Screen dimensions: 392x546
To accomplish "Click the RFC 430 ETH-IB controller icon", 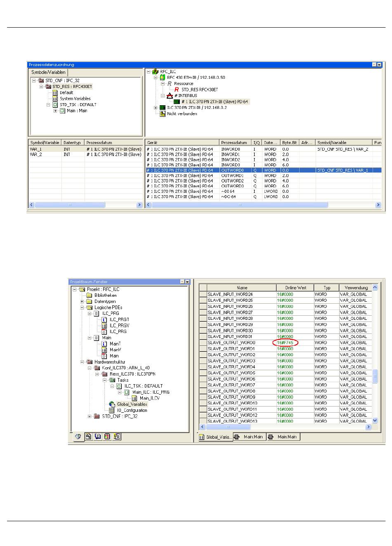I will pyautogui.click(x=163, y=78).
